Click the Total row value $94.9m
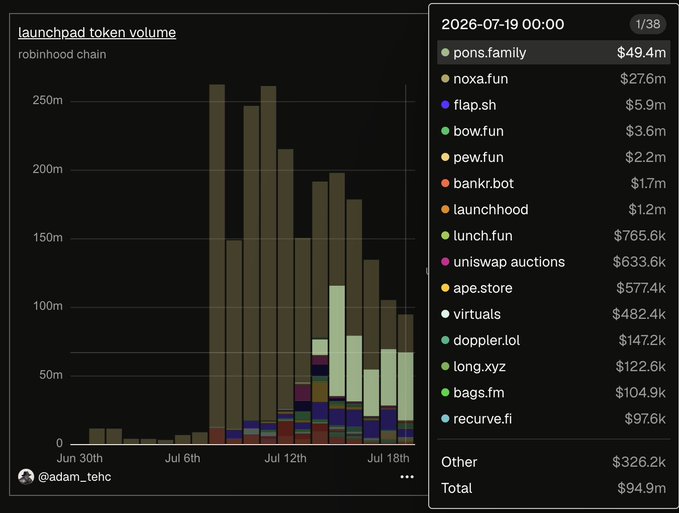The width and height of the screenshot is (679, 513). click(x=641, y=488)
